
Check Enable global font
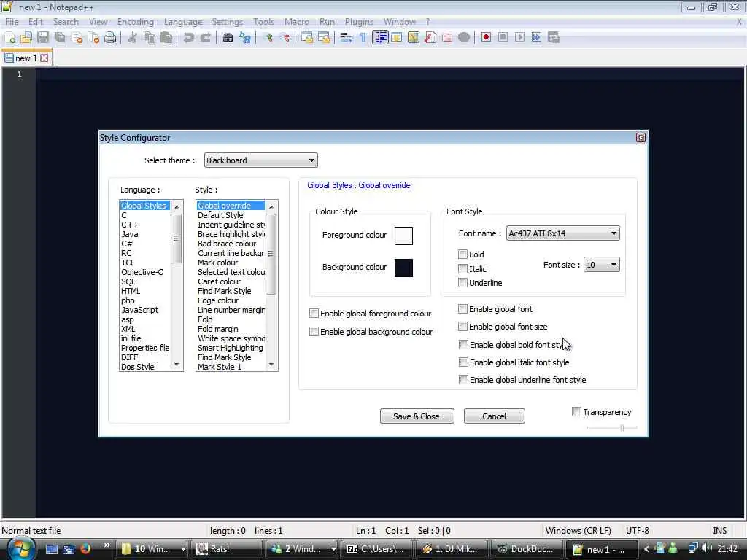[x=462, y=309]
